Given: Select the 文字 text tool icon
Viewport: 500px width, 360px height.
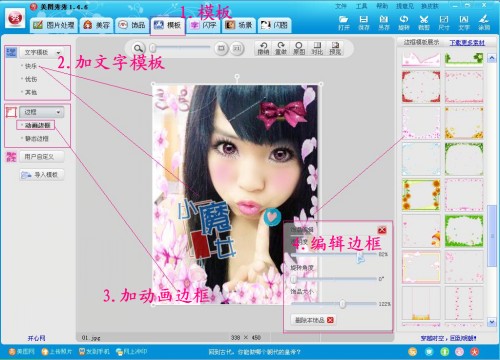Looking at the screenshot, I should pyautogui.click(x=464, y=23).
